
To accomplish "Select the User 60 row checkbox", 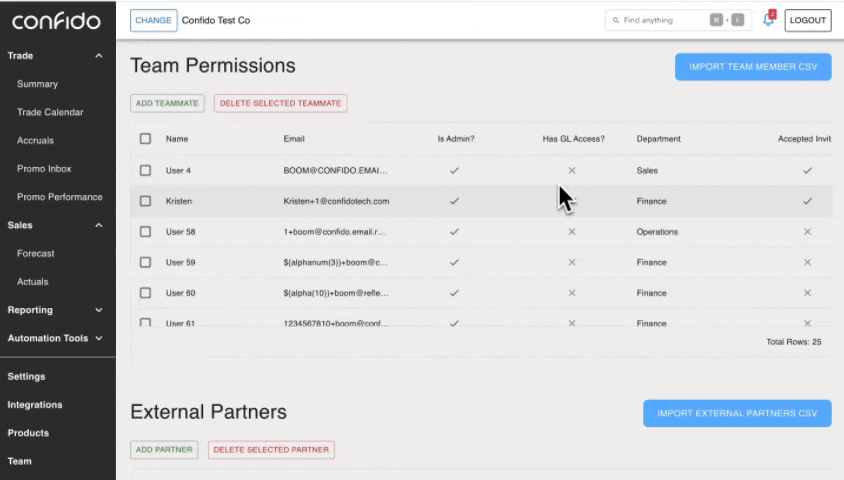I will [x=145, y=293].
